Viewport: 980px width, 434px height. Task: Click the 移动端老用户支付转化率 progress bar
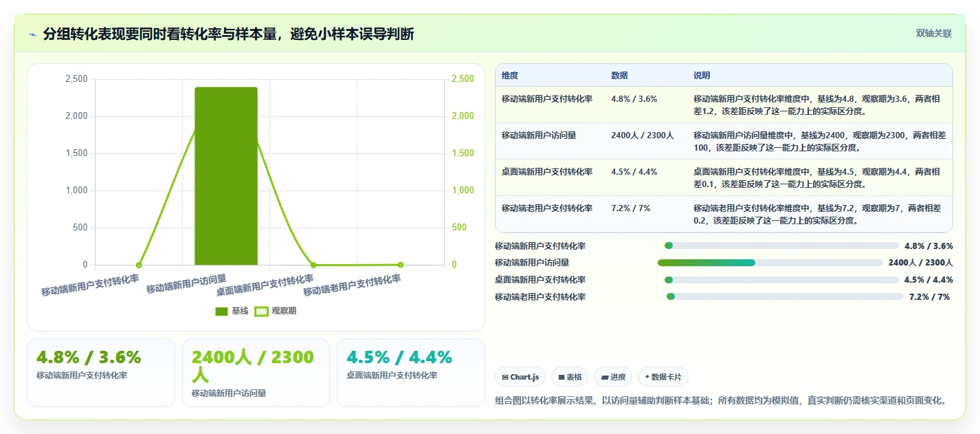click(785, 296)
